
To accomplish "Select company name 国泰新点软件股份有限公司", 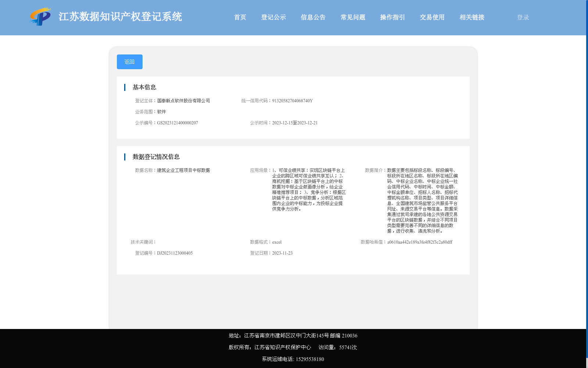I will pos(183,101).
